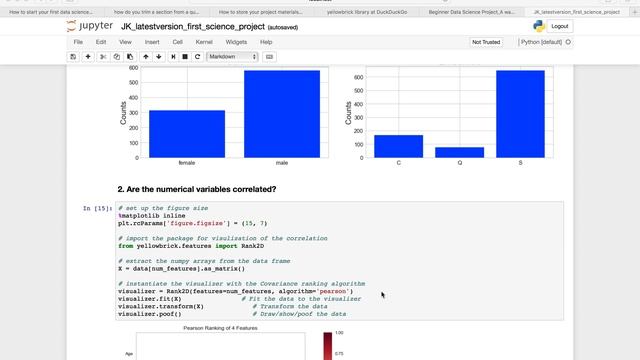
Task: Insert a cell below with the plus icon
Action: (x=88, y=57)
